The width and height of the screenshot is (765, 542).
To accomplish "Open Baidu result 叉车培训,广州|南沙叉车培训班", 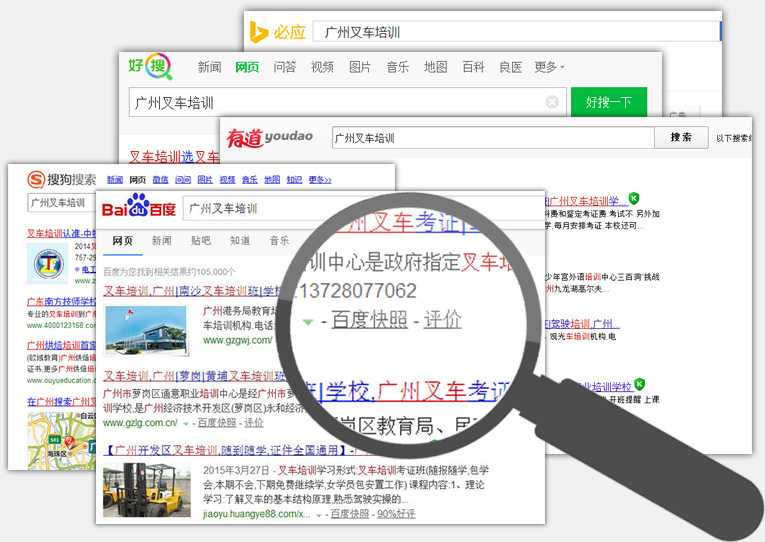I will coord(194,291).
